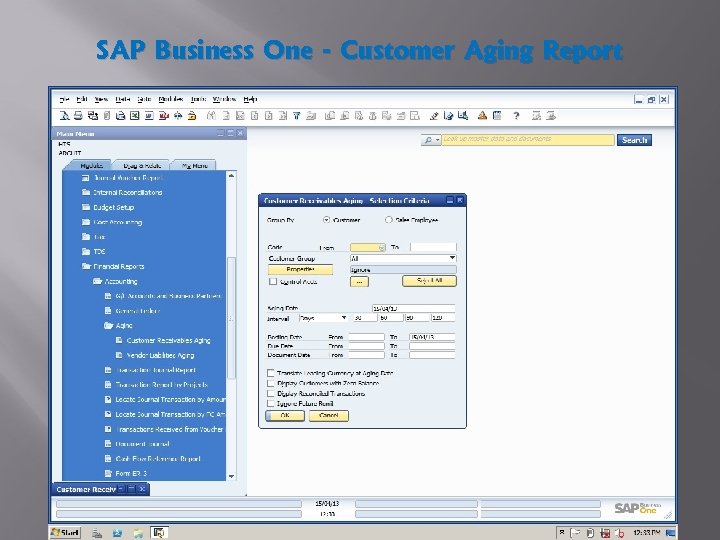
Task: Open Form Settings toolbar icon
Action: click(x=448, y=116)
